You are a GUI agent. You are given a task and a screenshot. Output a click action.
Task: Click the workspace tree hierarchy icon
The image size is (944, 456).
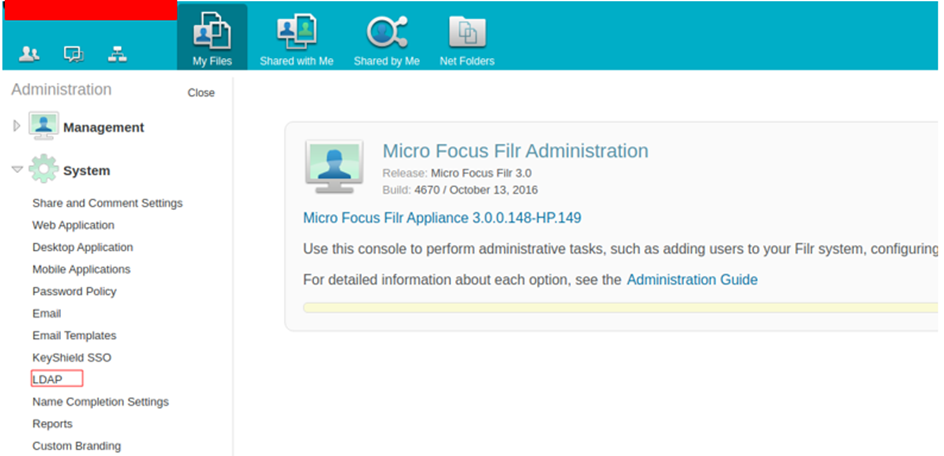pos(117,54)
